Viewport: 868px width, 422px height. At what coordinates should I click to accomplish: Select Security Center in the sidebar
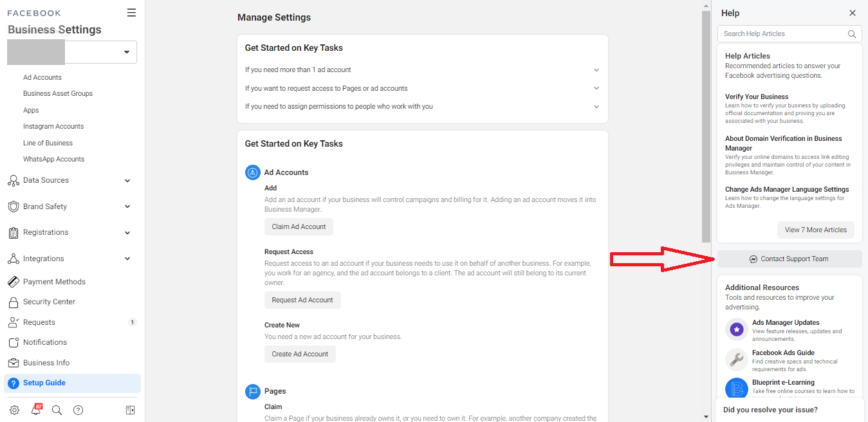pyautogui.click(x=49, y=302)
